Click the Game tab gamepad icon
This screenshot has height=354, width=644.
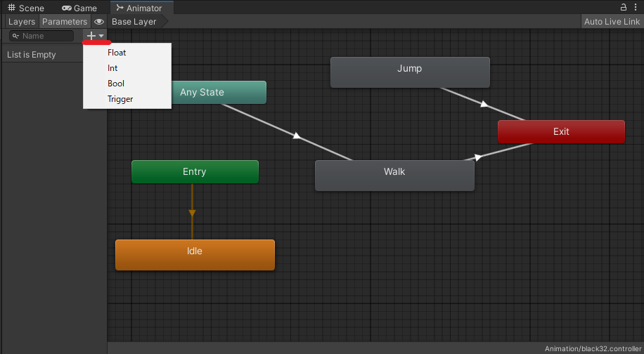click(67, 8)
